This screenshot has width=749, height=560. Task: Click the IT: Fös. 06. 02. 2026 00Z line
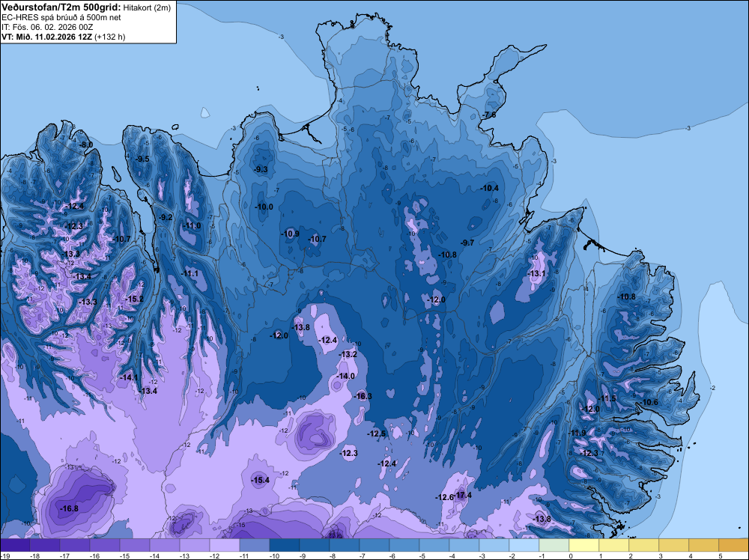click(x=47, y=27)
